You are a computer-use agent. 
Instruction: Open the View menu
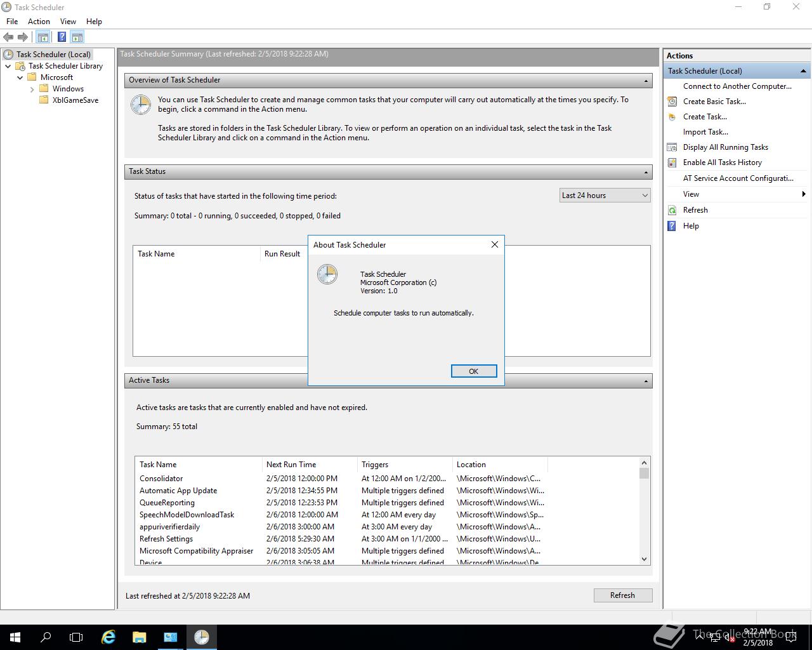(68, 21)
